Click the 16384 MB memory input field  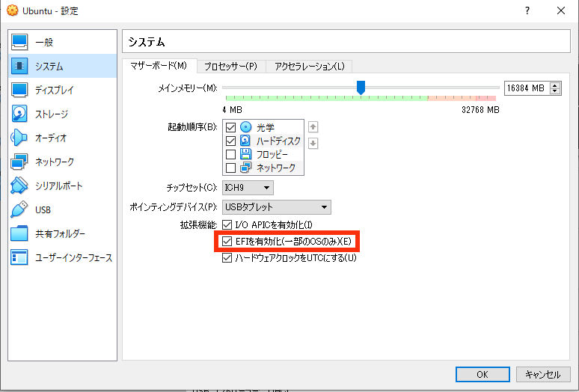pyautogui.click(x=527, y=88)
